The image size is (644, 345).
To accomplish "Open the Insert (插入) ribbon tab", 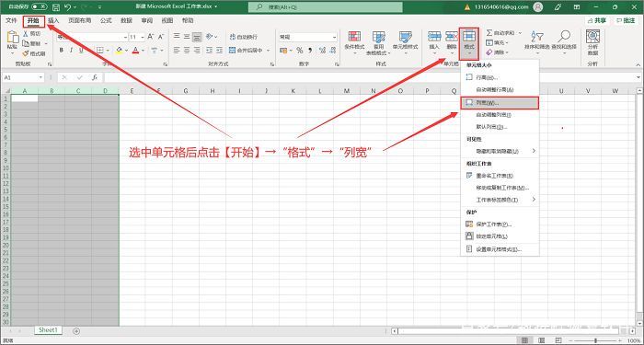I will point(53,20).
